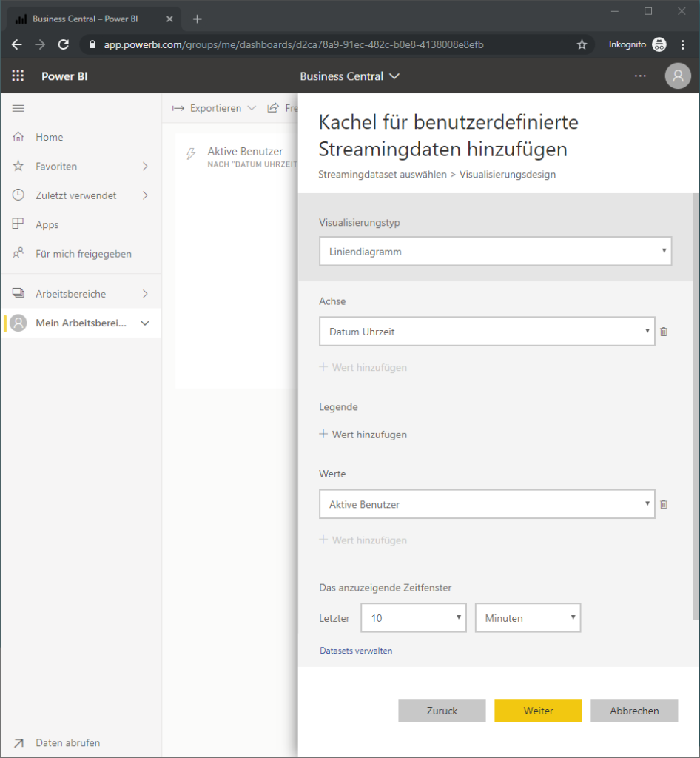
Task: Expand the Zuletzt verwendet chevron
Action: (146, 195)
